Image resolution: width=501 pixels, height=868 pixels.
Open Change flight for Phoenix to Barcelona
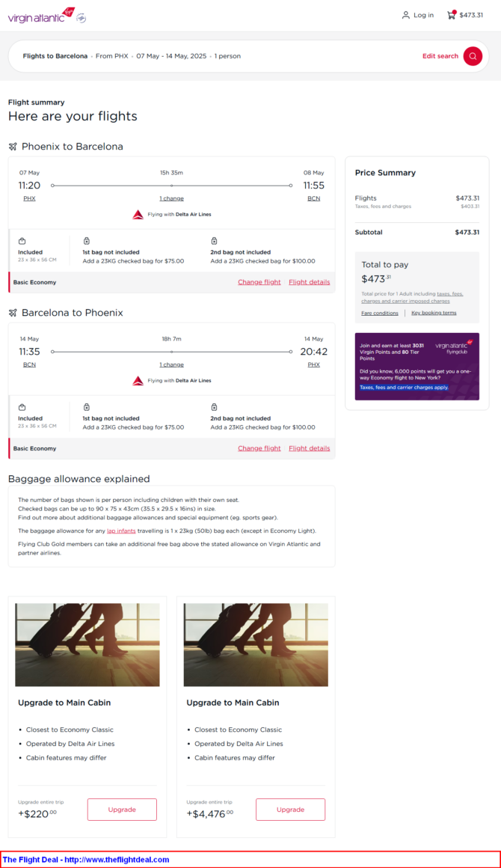(x=259, y=282)
